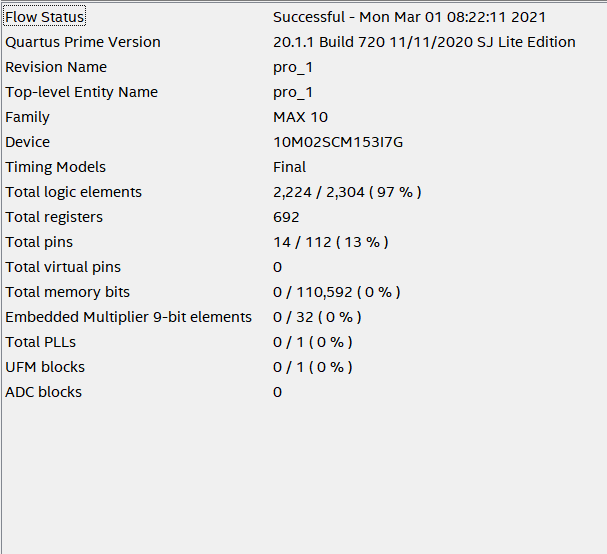The image size is (607, 554).
Task: Click the Total logic elements label
Action: coord(74,192)
